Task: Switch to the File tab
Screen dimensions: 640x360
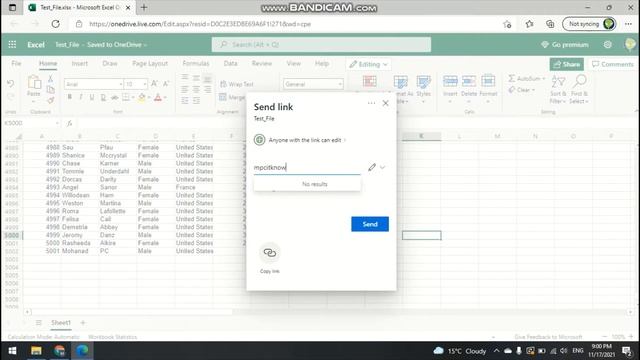Action: tap(16, 64)
